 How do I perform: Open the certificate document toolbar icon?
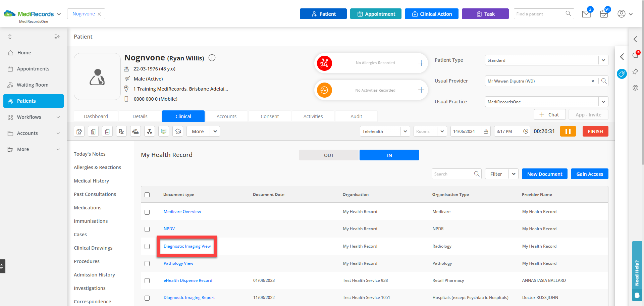point(93,132)
